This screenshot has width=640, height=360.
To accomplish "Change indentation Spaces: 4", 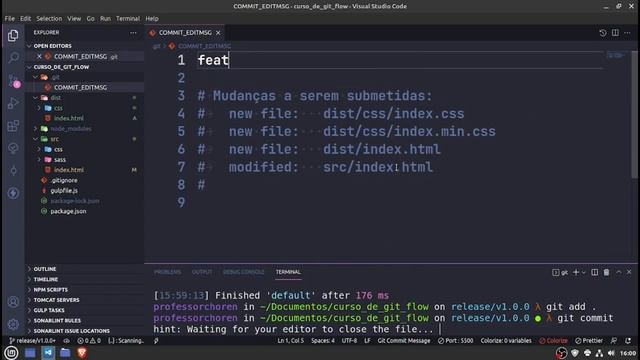I will (323, 340).
